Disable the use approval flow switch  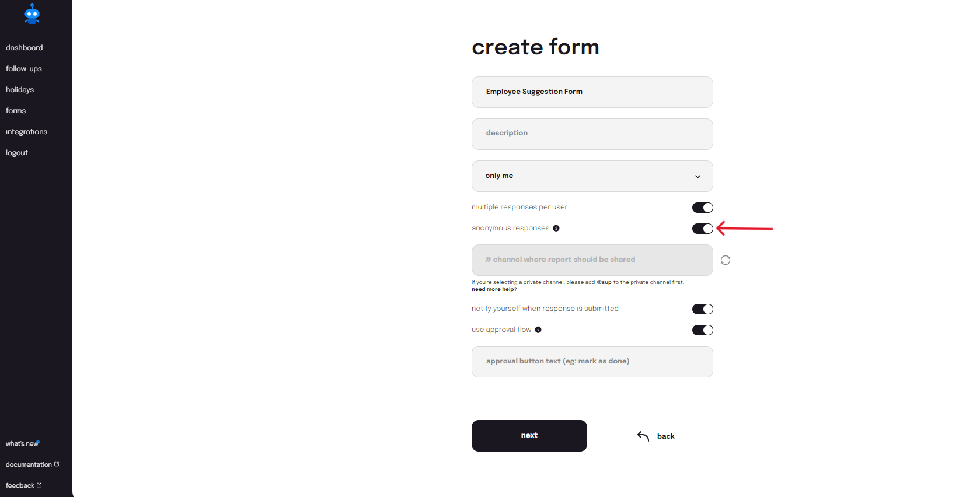click(x=703, y=330)
